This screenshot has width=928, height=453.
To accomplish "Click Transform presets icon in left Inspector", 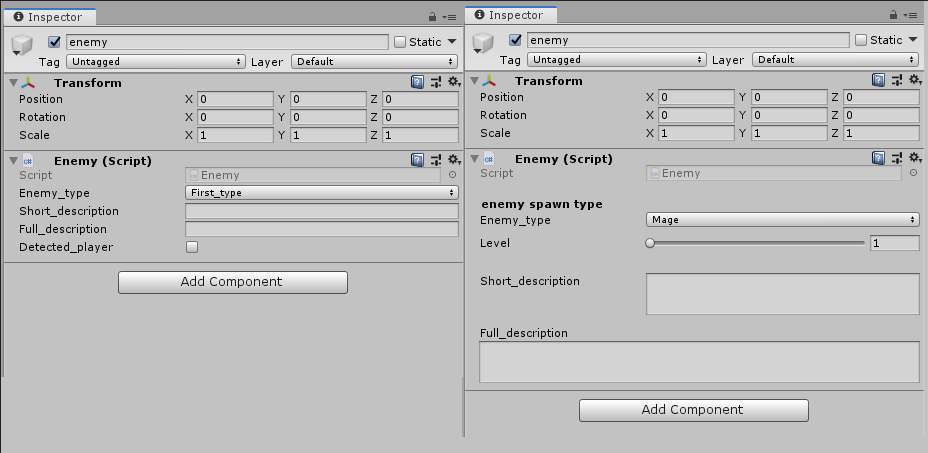I will coord(436,82).
